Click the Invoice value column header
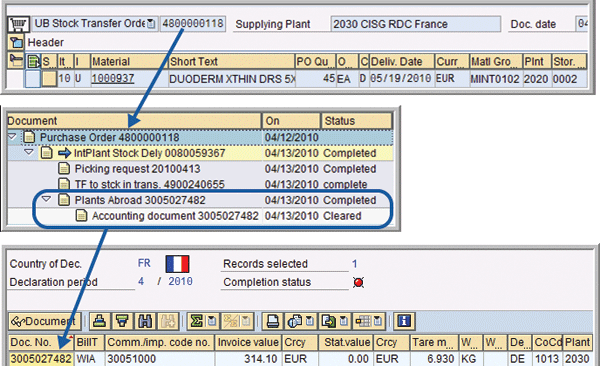 248,342
